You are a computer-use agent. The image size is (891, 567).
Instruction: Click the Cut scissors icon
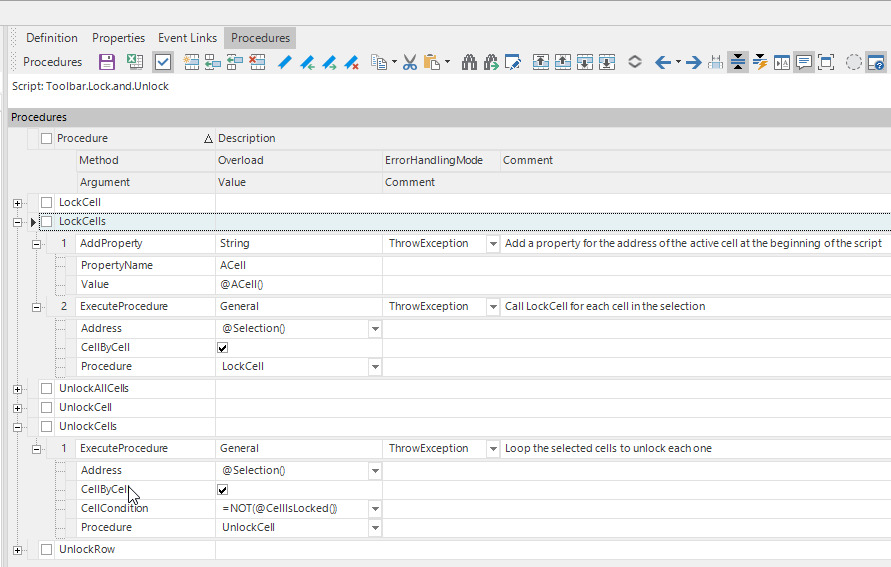tap(410, 62)
